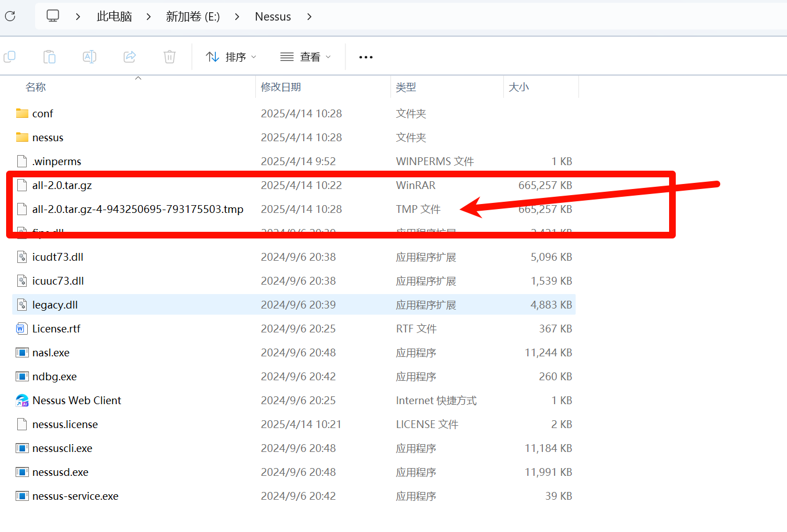Click the file name License.rtf
This screenshot has width=787, height=532.
(x=56, y=329)
